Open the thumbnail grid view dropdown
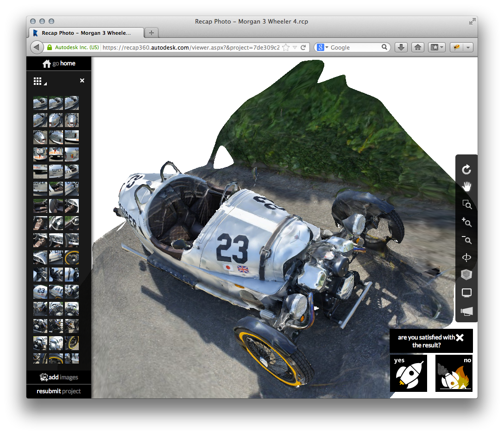The width and height of the screenshot is (504, 435). 39,82
